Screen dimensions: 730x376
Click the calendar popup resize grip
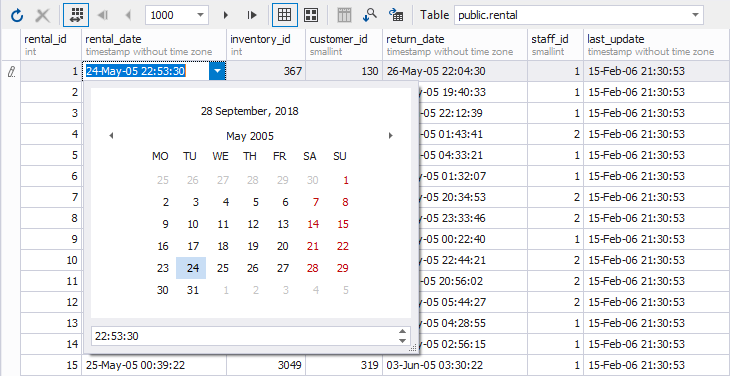coord(412,349)
